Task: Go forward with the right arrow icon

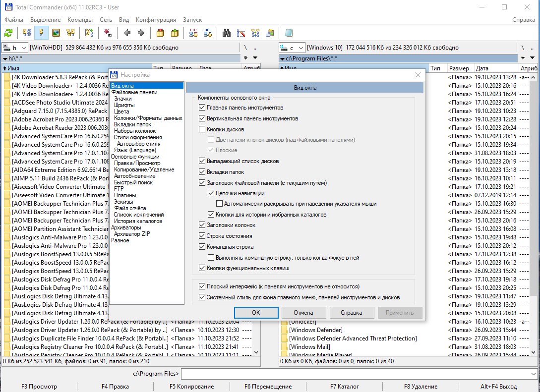Action: coord(141,33)
